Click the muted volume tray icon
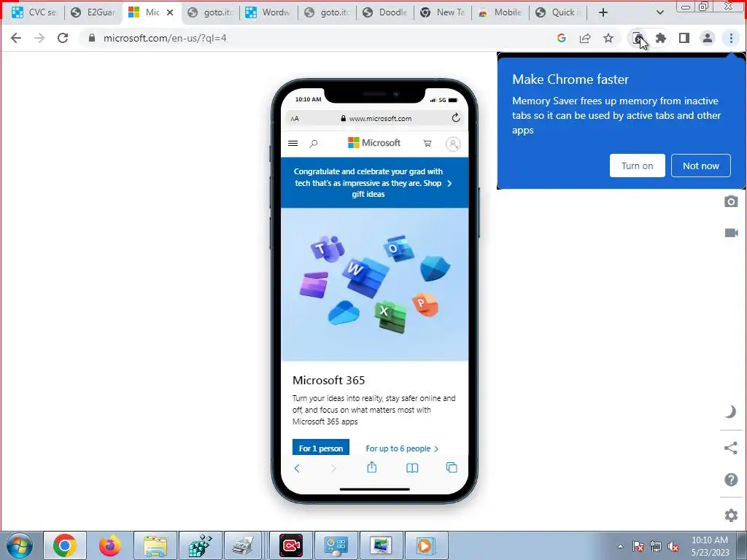Image resolution: width=747 pixels, height=560 pixels. 673,547
